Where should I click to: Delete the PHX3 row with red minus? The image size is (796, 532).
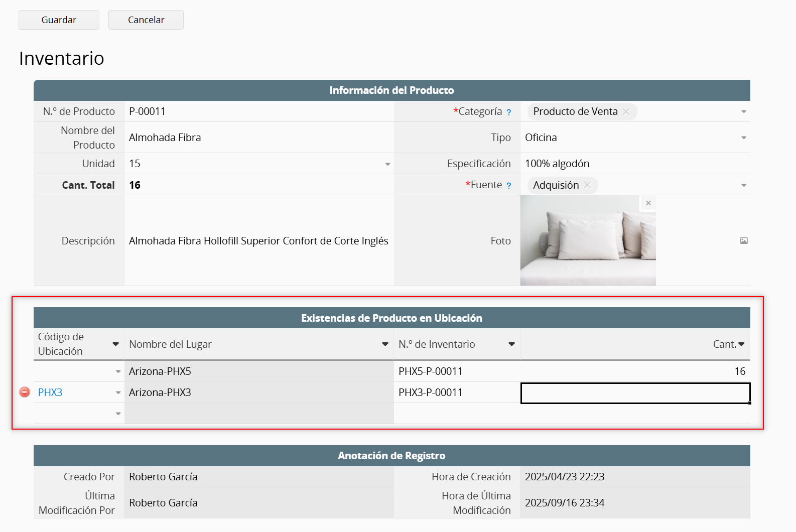tap(25, 392)
